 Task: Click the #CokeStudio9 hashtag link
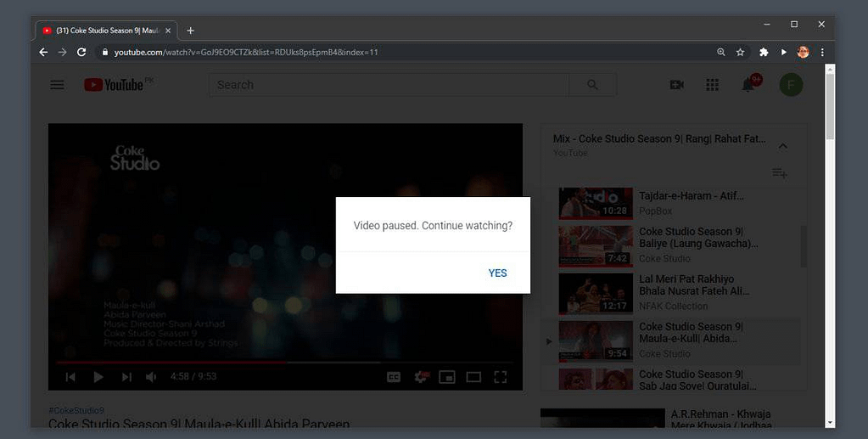pos(76,410)
